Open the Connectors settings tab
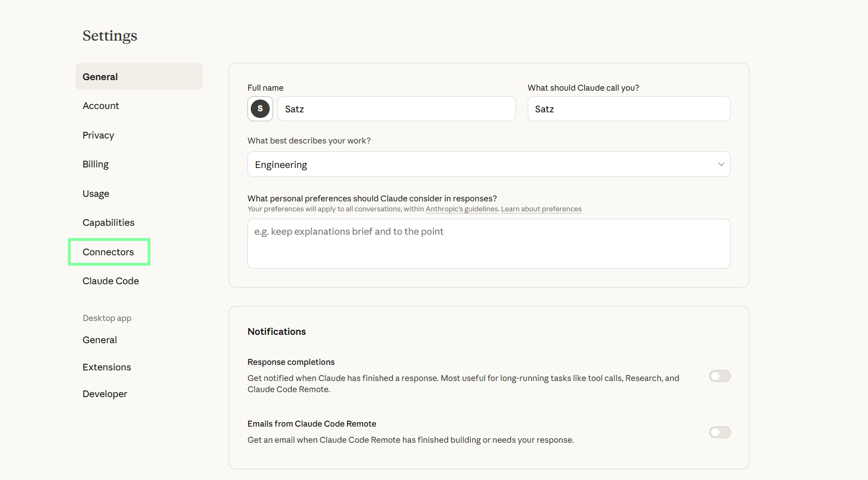Viewport: 868px width, 480px height. [108, 252]
